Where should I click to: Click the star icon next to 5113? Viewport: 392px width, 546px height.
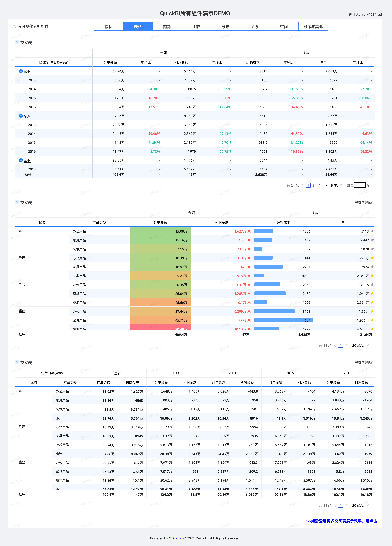point(372,231)
